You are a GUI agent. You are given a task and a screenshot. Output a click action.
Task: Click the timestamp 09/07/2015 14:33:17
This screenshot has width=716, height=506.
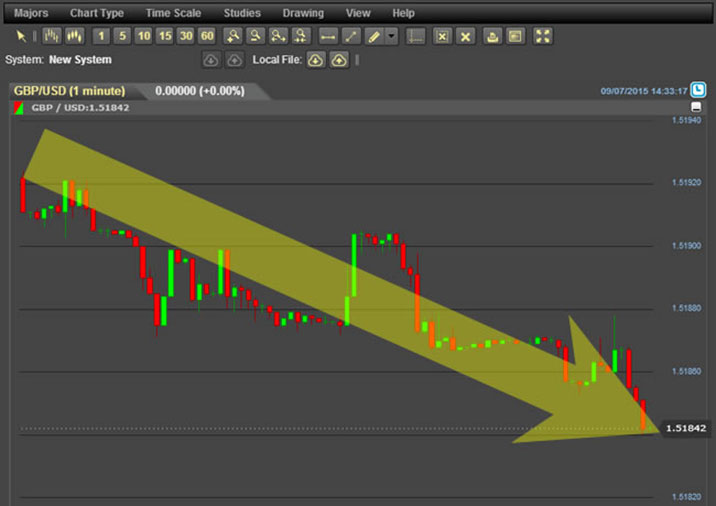tap(644, 91)
